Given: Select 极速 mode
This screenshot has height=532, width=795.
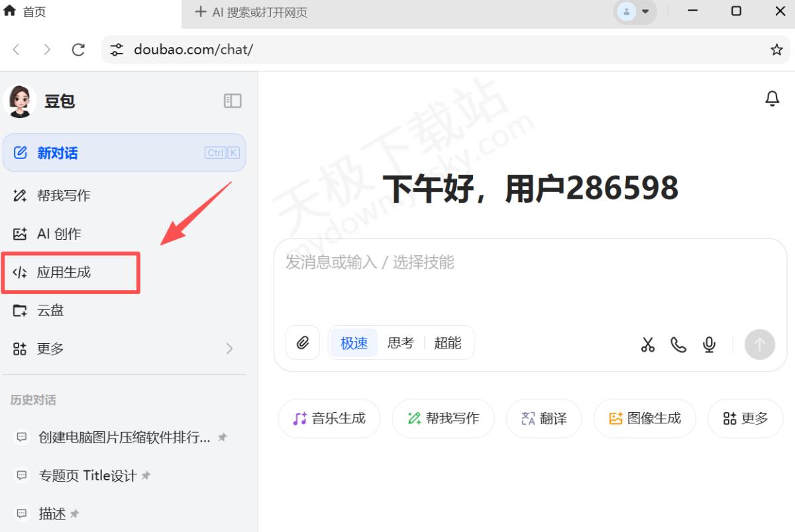Looking at the screenshot, I should click(354, 343).
